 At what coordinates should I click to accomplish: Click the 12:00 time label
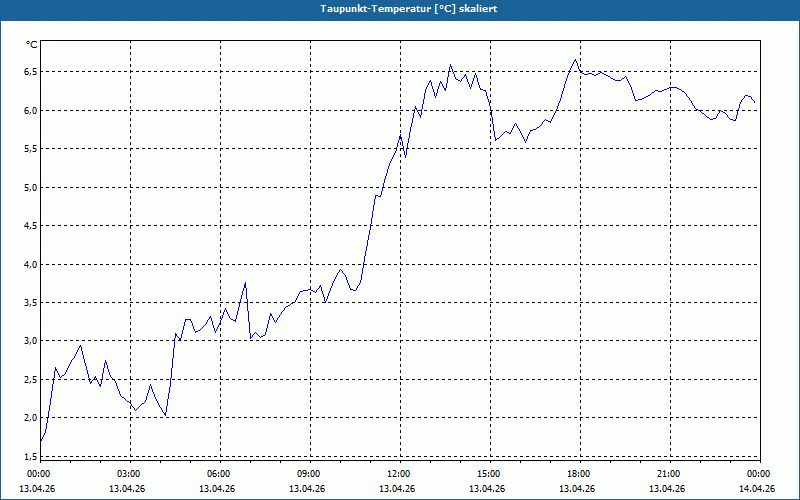(399, 474)
